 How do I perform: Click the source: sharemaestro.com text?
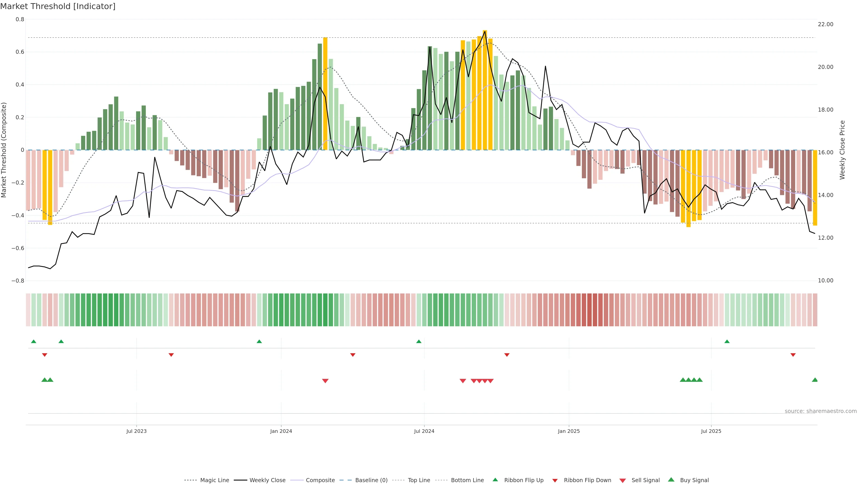pyautogui.click(x=821, y=411)
